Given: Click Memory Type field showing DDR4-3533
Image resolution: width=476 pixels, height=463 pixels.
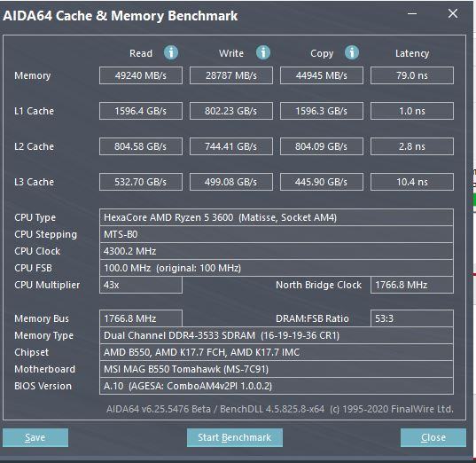Looking at the screenshot, I should pos(277,335).
